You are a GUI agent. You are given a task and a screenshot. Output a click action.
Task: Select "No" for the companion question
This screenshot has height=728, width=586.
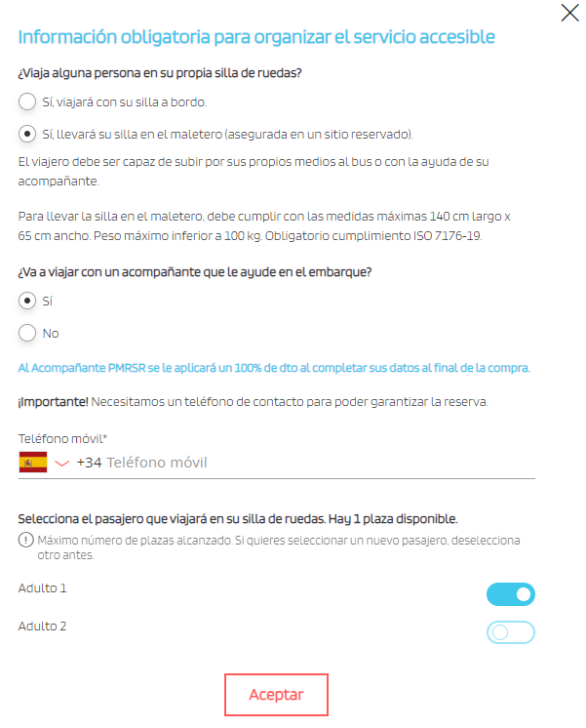click(28, 334)
